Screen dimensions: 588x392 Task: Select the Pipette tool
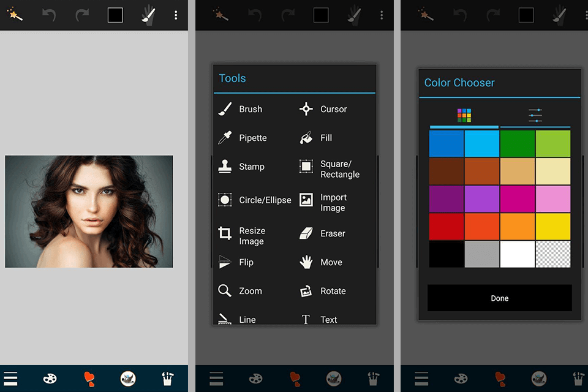(251, 138)
